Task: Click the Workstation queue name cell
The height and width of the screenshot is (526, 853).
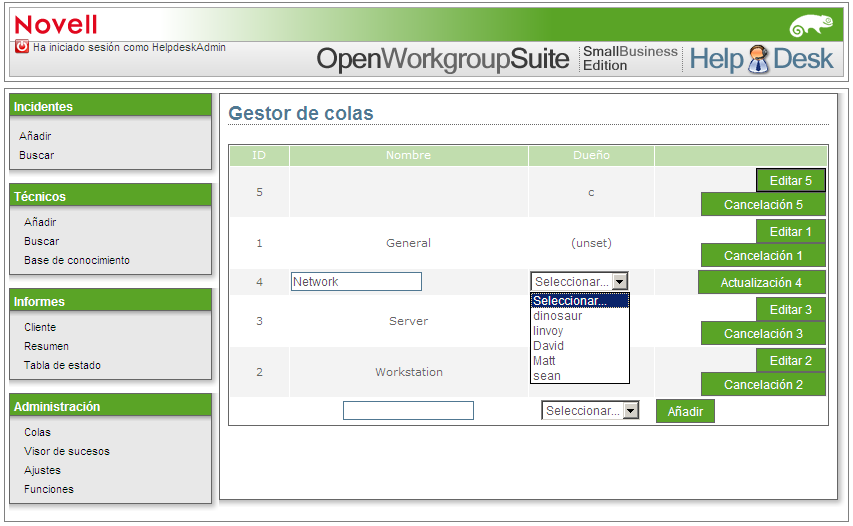Action: click(x=409, y=372)
